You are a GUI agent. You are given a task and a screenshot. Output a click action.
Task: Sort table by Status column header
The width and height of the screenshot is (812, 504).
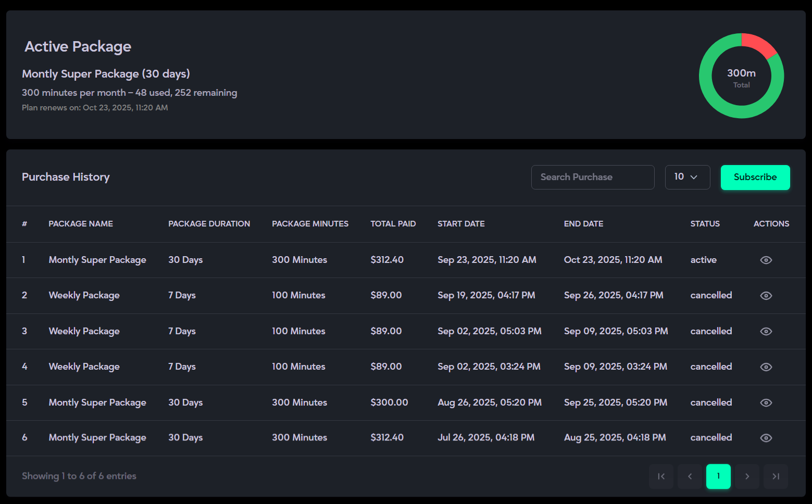click(x=705, y=224)
